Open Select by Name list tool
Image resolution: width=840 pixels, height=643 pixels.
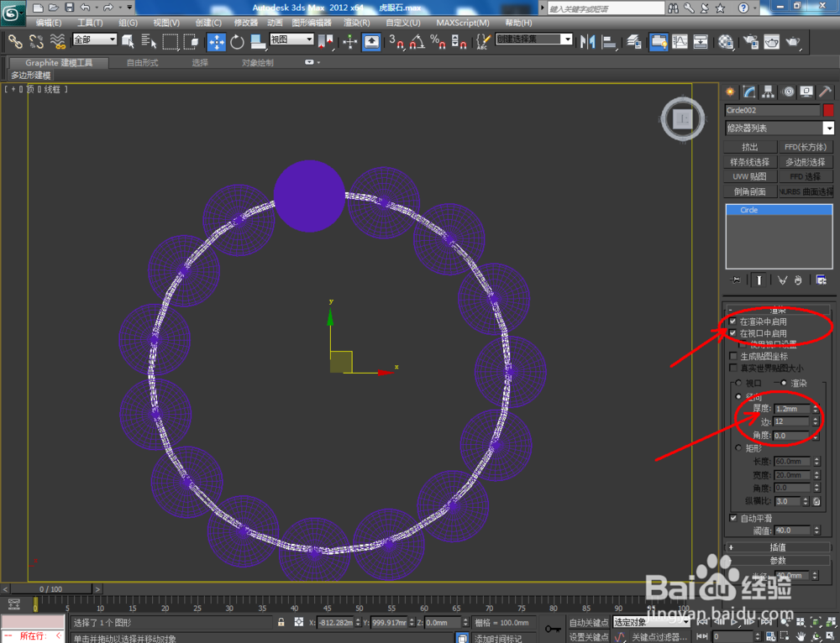pos(149,41)
